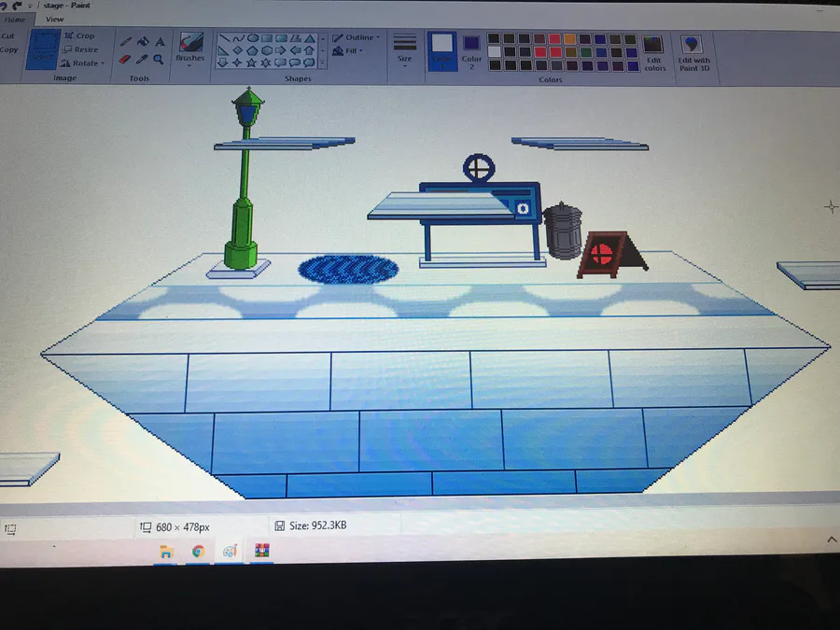This screenshot has height=630, width=840.
Task: Open File Explorer from the taskbar
Action: tap(166, 552)
